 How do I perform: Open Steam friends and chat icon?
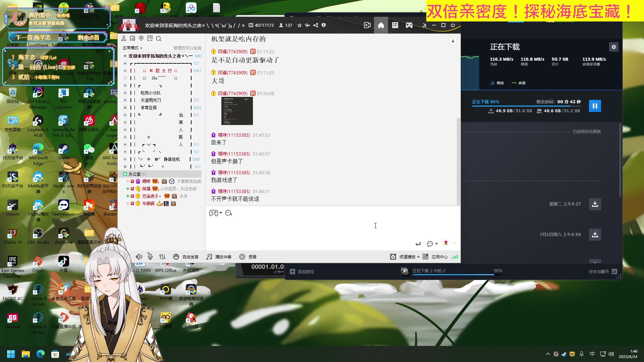point(614,271)
